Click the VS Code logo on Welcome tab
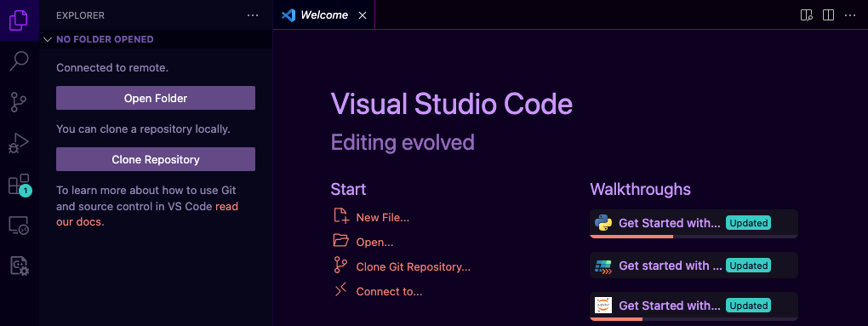868x326 pixels. click(288, 15)
